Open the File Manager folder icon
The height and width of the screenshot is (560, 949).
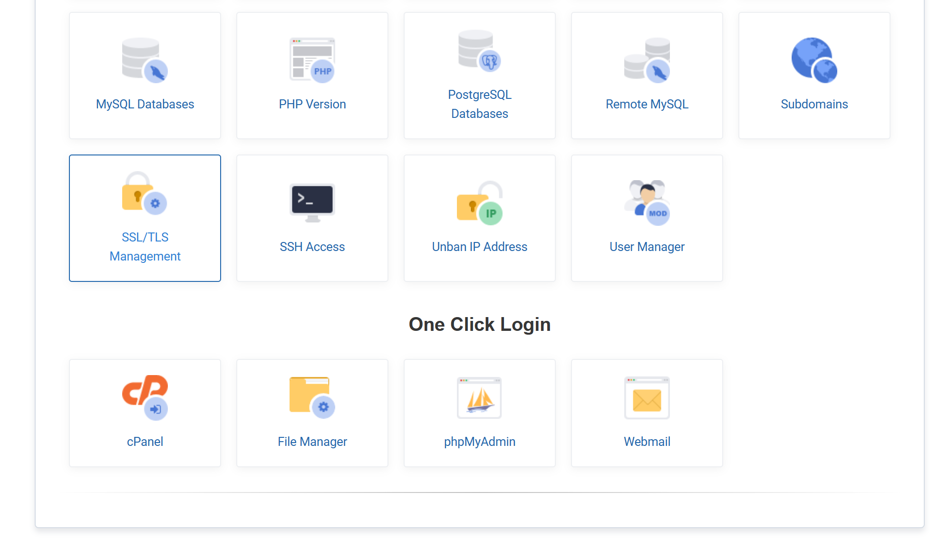(x=312, y=398)
